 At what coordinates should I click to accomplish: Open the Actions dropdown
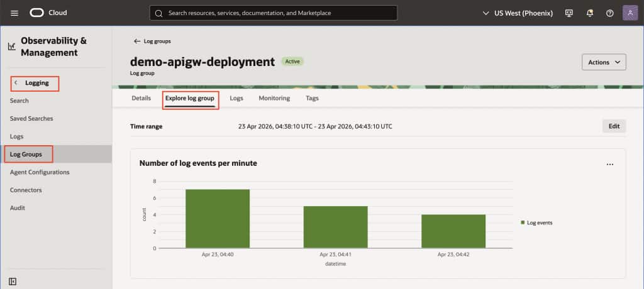point(604,62)
